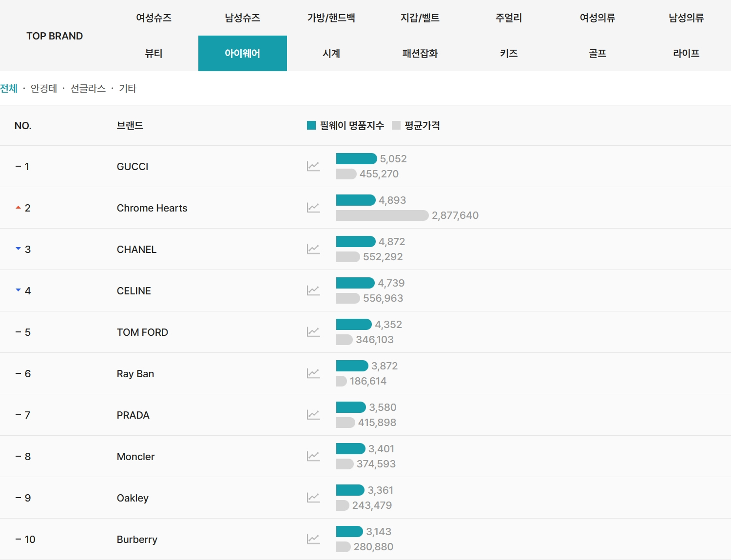Open the trend chart icon for PRADA
The height and width of the screenshot is (560, 731).
click(x=313, y=415)
